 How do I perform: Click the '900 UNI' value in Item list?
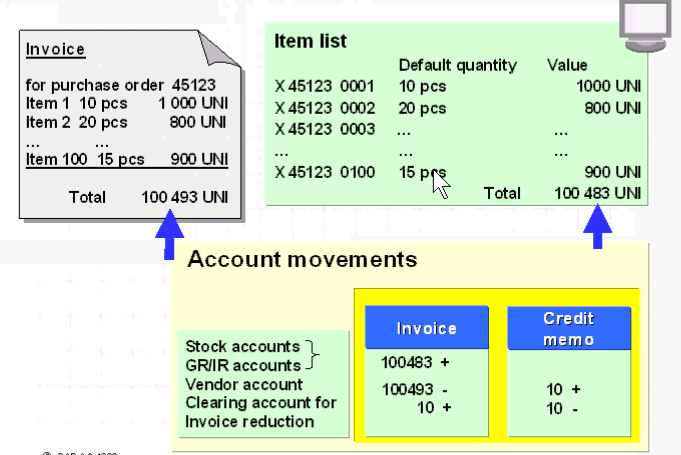pos(613,172)
